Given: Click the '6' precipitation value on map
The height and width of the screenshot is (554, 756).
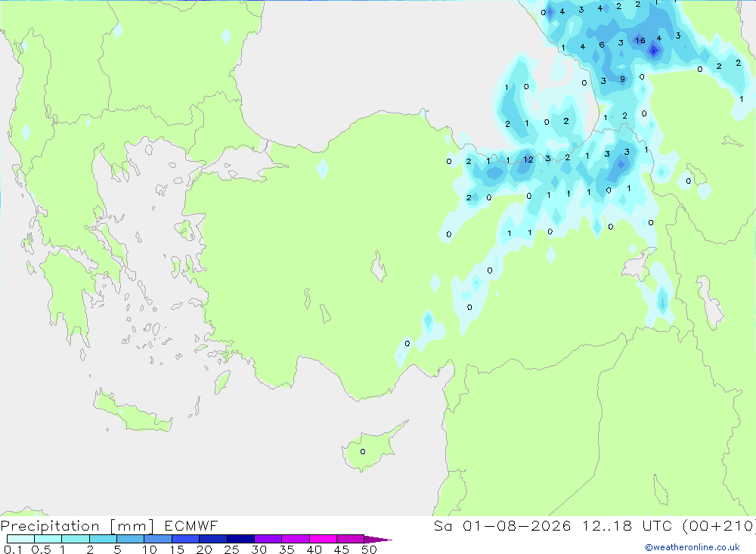Looking at the screenshot, I should click(602, 45).
